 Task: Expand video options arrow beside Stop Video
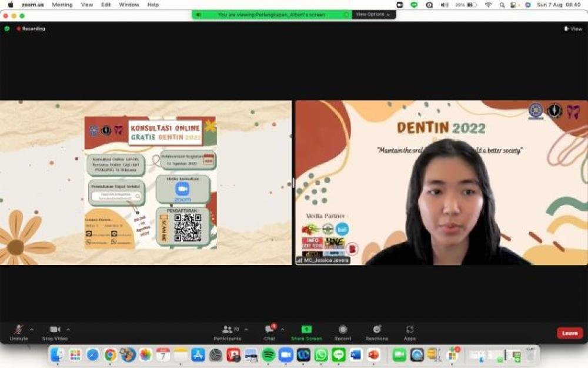click(68, 329)
